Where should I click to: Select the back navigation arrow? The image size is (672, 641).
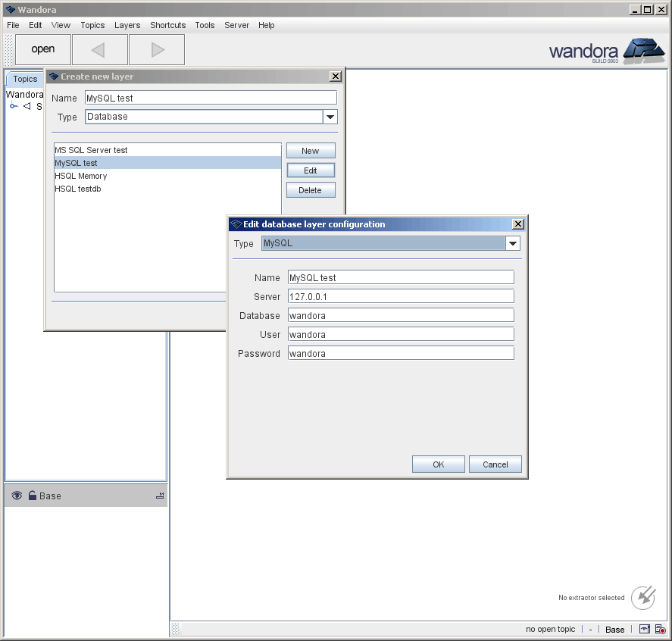pyautogui.click(x=99, y=49)
